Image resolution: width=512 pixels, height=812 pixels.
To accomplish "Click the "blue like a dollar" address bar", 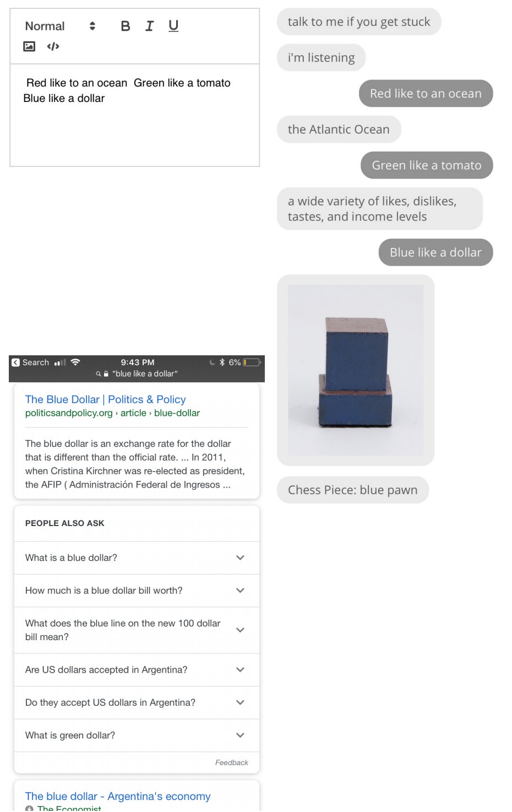I will [x=145, y=374].
